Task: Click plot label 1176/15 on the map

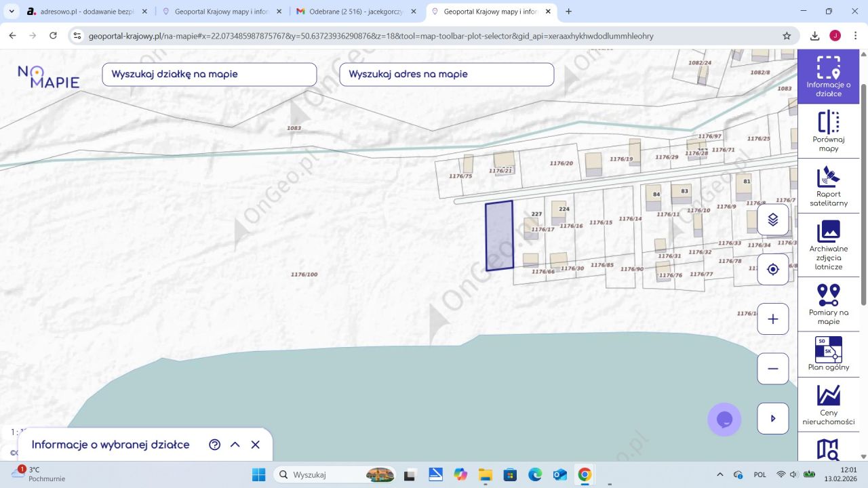Action: point(601,222)
